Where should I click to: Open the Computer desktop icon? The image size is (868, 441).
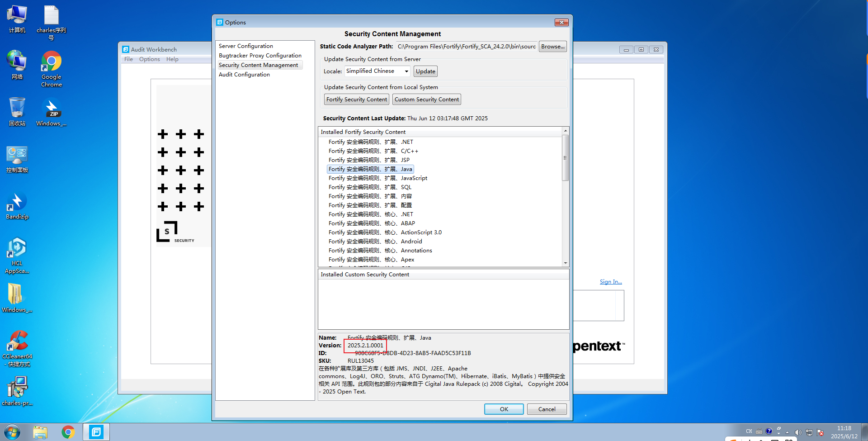click(x=17, y=19)
